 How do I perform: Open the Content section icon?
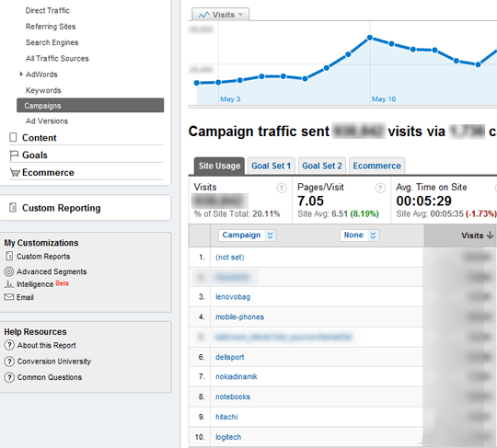[13, 137]
